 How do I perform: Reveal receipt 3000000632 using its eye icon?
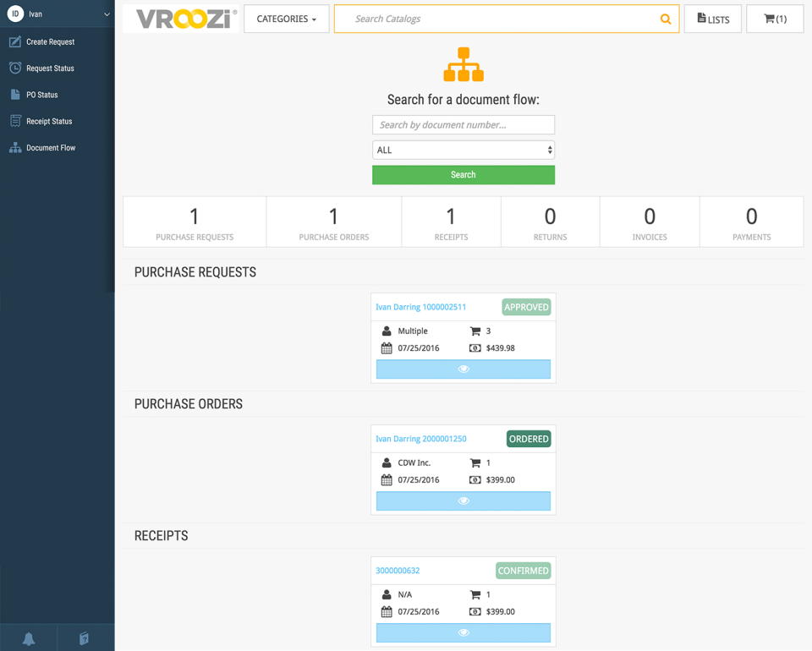pyautogui.click(x=463, y=632)
